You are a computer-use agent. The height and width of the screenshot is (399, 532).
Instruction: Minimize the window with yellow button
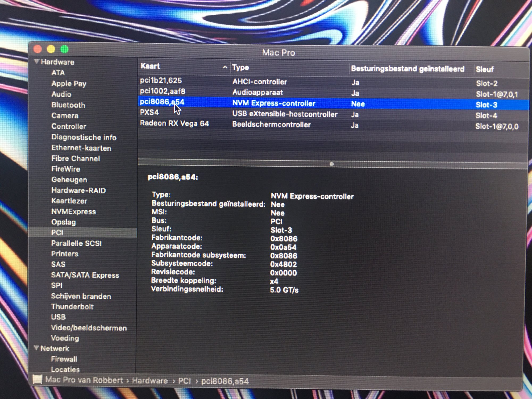(51, 49)
